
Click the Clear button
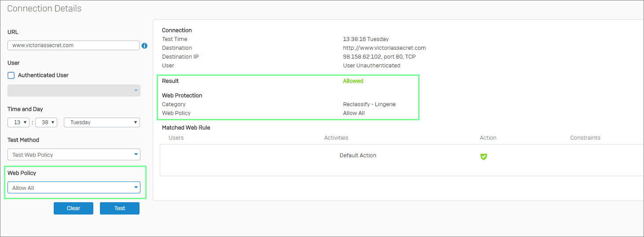(x=74, y=208)
